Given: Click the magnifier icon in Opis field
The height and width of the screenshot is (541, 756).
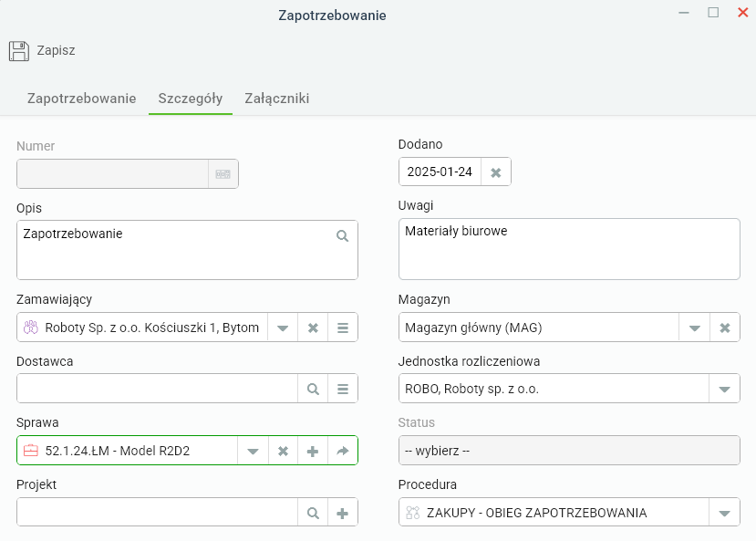Looking at the screenshot, I should coord(342,235).
